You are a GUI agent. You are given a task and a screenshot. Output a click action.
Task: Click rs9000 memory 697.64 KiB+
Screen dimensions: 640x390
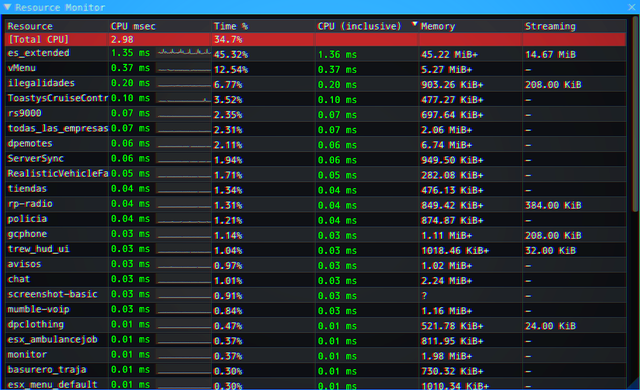click(452, 115)
